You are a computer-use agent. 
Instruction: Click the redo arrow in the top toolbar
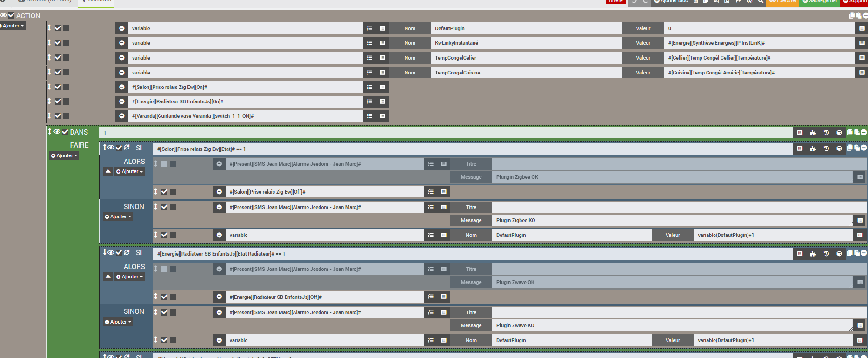645,1
